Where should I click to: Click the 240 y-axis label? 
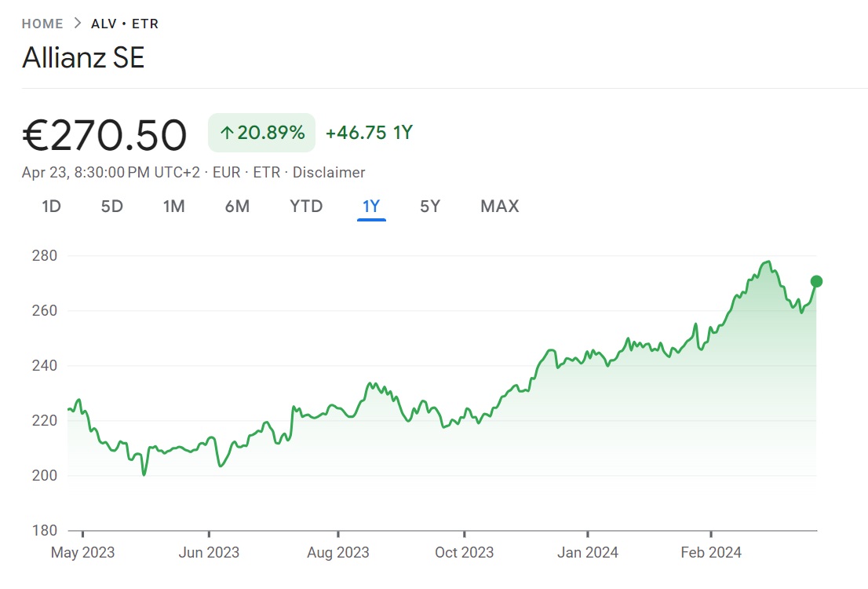(44, 365)
